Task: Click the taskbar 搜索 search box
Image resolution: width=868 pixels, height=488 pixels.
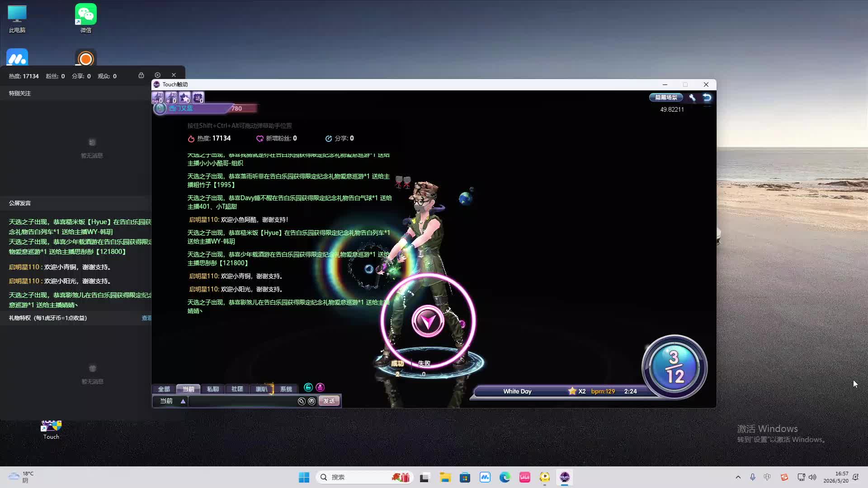Action: (364, 477)
